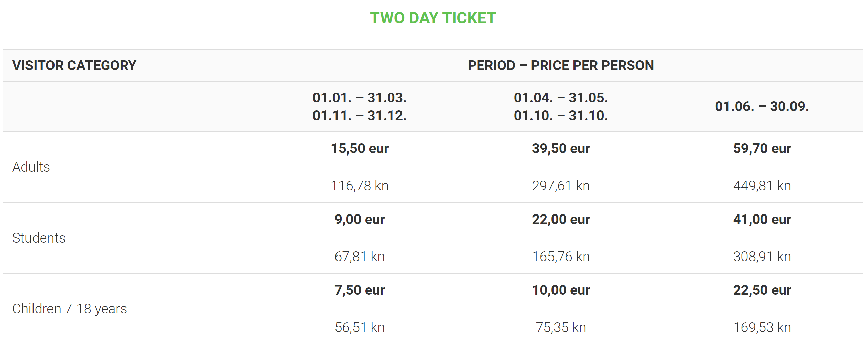Viewport: 868px width, 348px height.
Task: Click the Students 22,00 eur price
Action: 560,219
